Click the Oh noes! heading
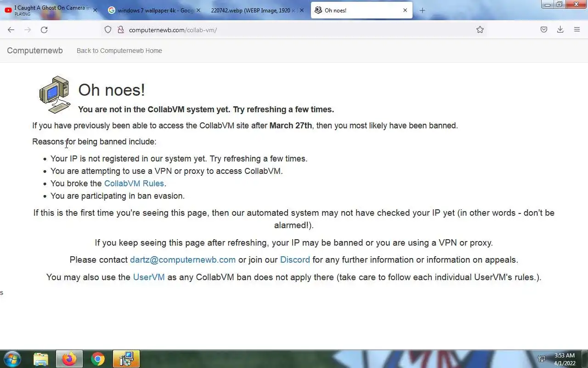588x368 pixels. click(112, 90)
